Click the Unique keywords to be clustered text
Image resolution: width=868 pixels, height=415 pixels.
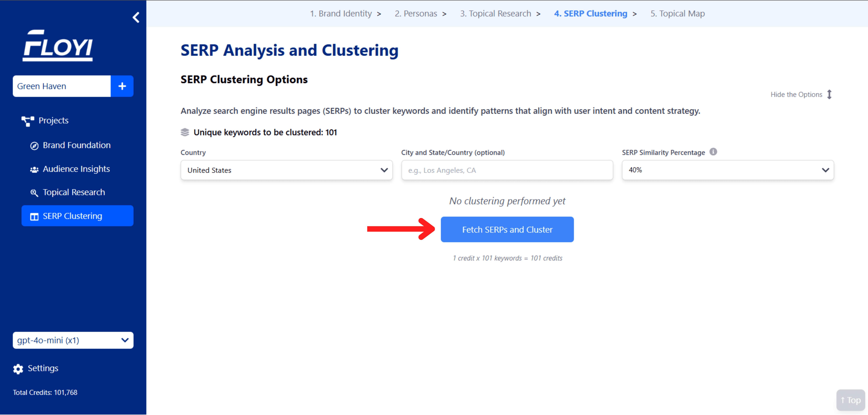pos(265,132)
